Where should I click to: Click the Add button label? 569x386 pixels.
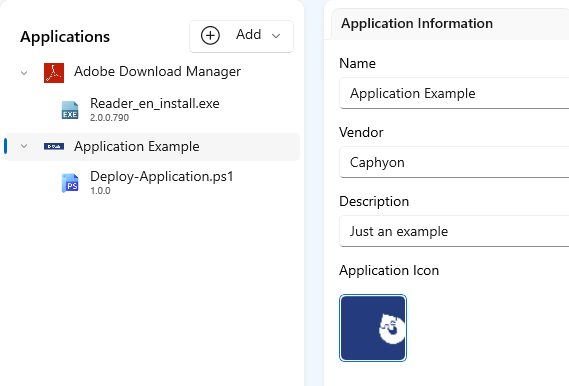click(x=249, y=34)
